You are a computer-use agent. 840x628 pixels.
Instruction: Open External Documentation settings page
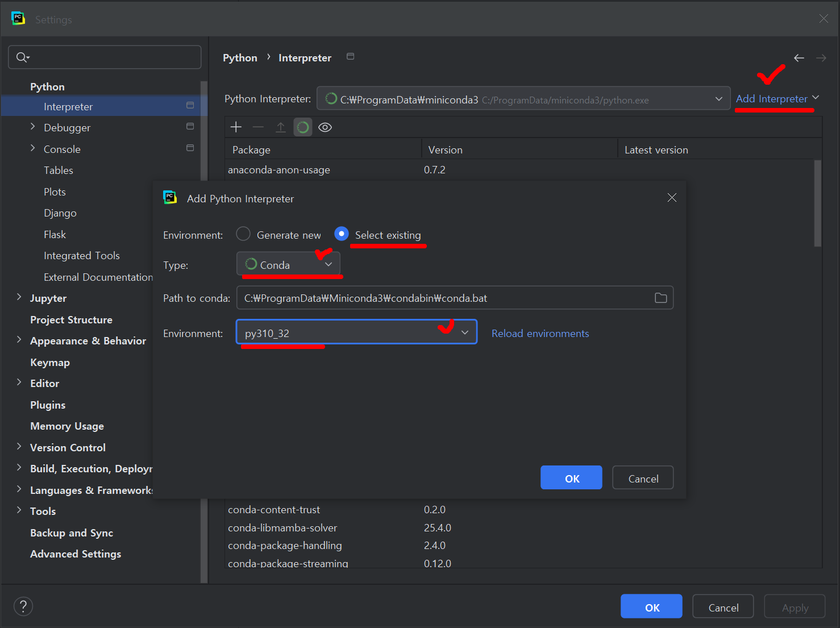pos(98,277)
